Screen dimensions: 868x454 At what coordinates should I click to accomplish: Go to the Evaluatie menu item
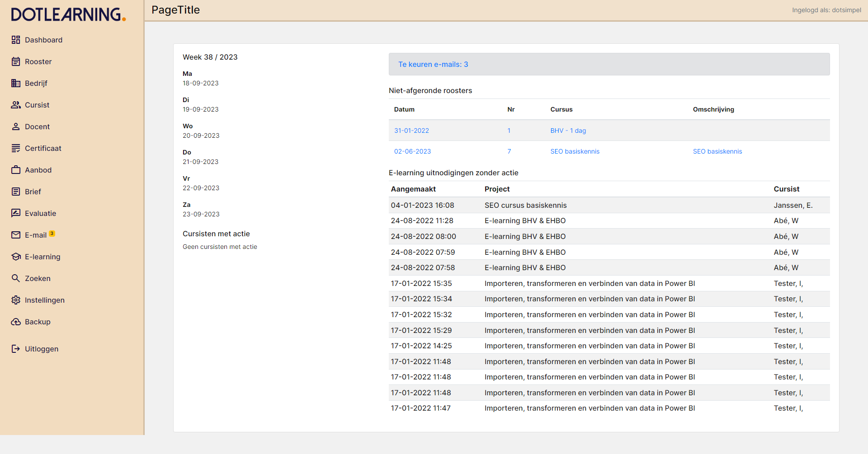click(x=40, y=213)
